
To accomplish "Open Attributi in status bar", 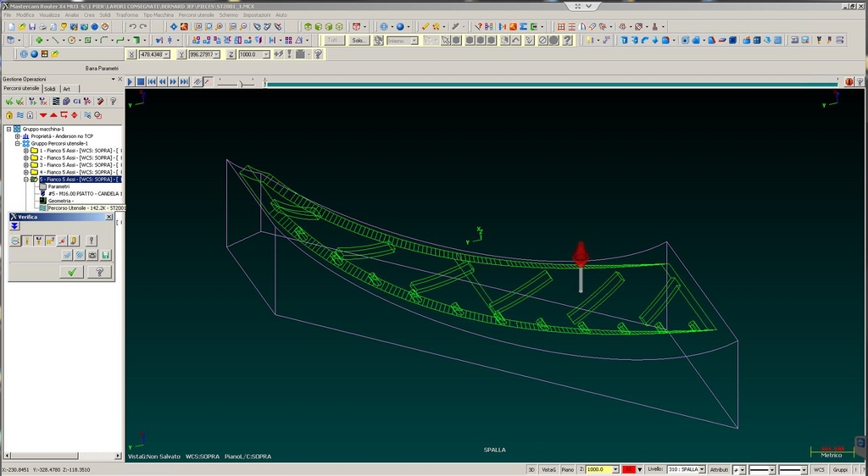I will coord(719,469).
